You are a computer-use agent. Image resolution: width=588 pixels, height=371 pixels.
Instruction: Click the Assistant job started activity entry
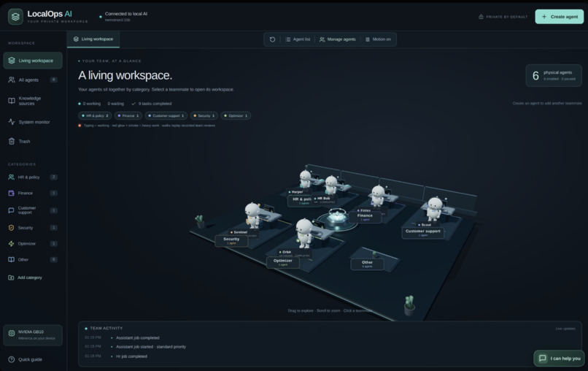[x=151, y=347]
